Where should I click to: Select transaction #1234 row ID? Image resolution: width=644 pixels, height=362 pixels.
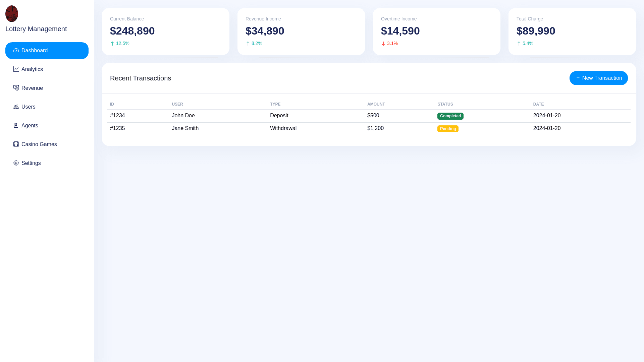117,116
